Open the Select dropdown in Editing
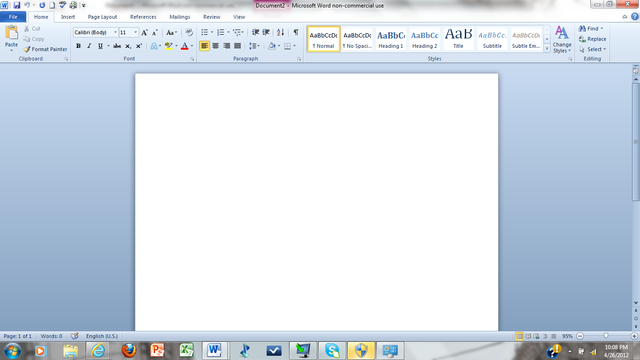Image resolution: width=640 pixels, height=360 pixels. [x=592, y=49]
